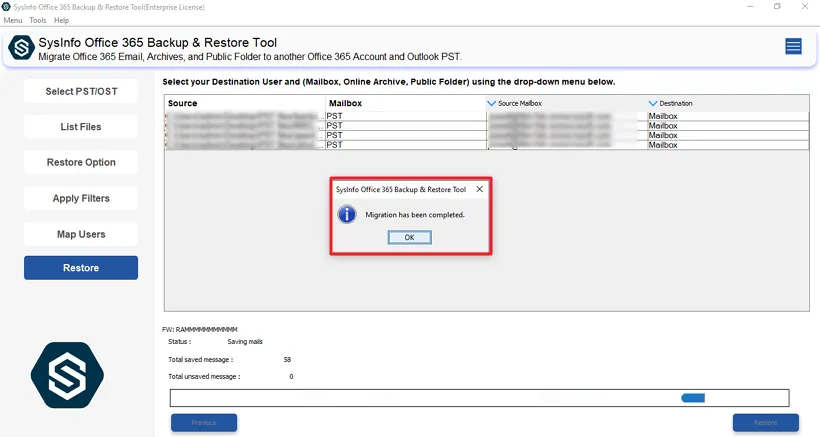Click the Mailbox column header
Screen dimensions: 820x437
406,104
